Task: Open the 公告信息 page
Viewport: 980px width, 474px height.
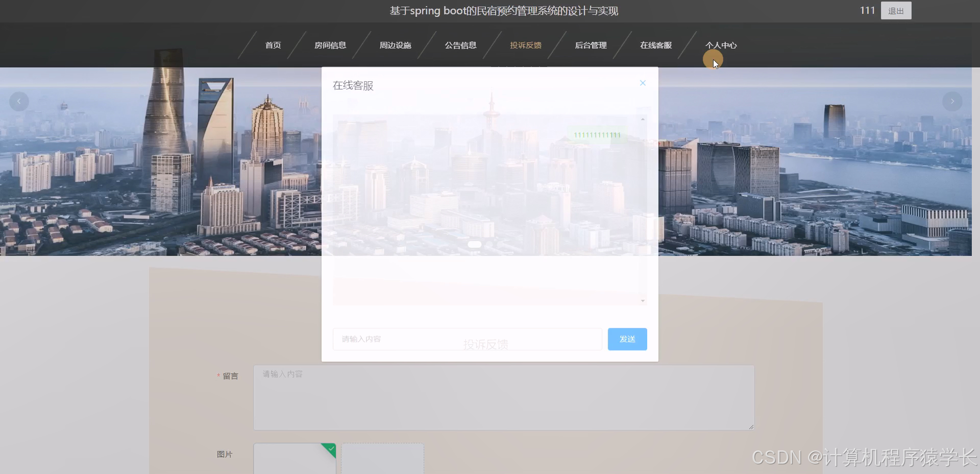Action: coord(460,45)
